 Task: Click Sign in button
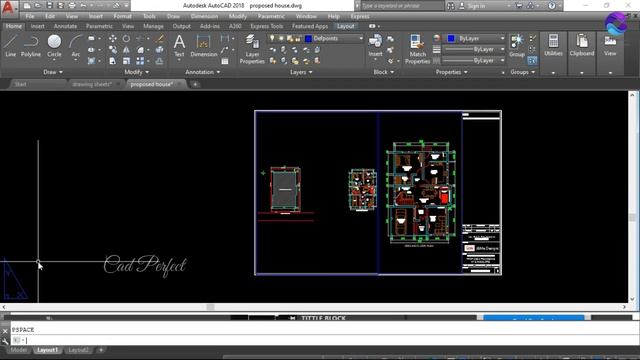(476, 6)
